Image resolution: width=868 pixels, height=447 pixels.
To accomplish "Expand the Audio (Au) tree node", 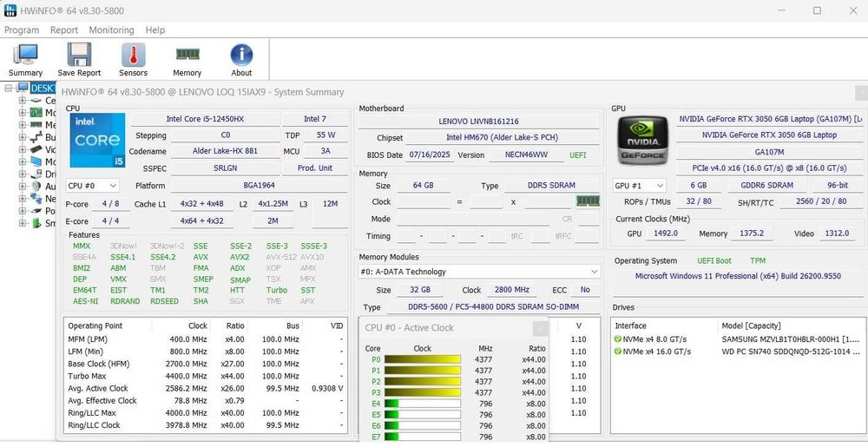I will point(23,187).
